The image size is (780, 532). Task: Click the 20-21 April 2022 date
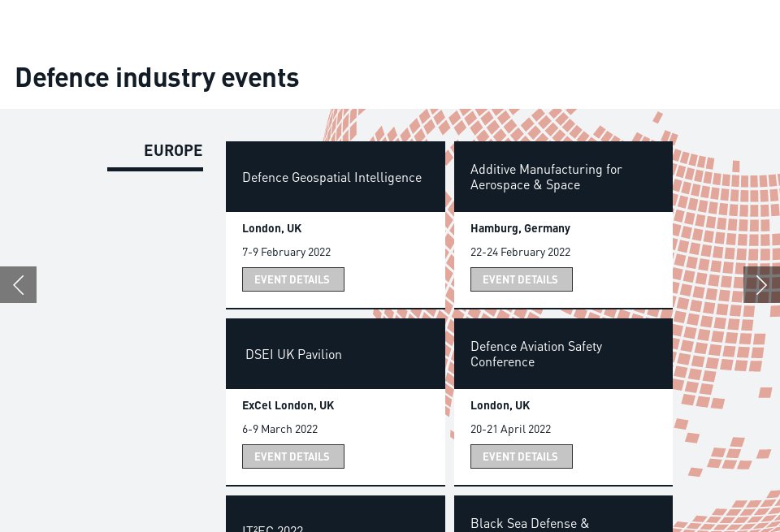(510, 429)
